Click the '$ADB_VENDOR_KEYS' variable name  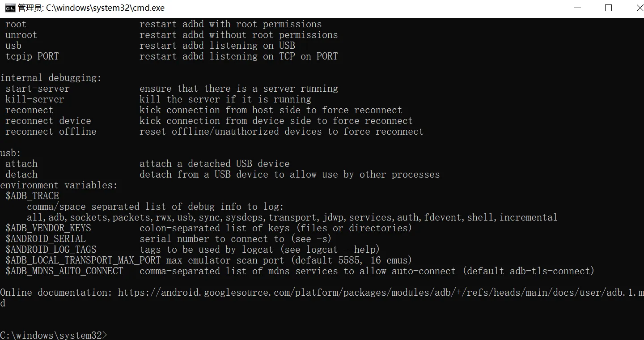[x=48, y=228]
